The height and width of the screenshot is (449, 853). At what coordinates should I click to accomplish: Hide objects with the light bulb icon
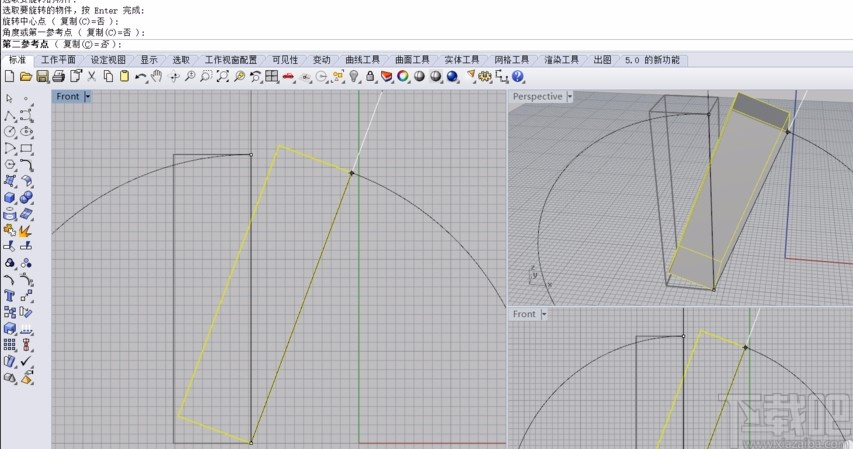(354, 77)
